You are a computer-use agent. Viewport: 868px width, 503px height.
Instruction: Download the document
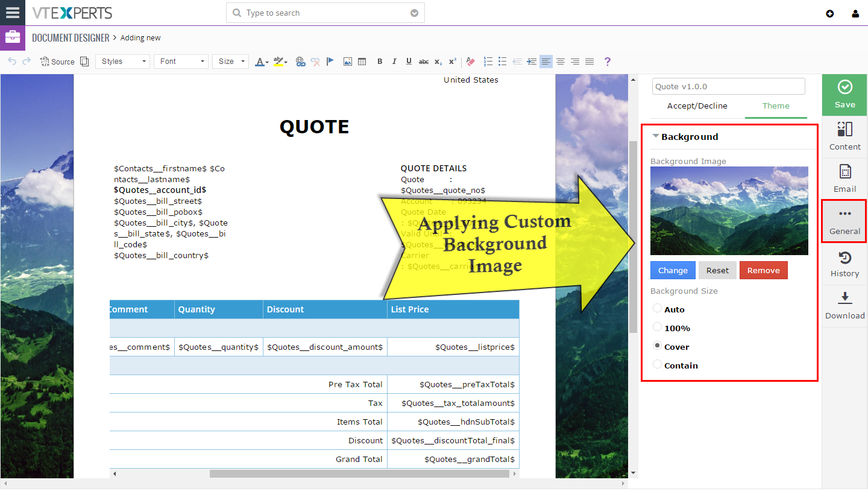tap(844, 306)
